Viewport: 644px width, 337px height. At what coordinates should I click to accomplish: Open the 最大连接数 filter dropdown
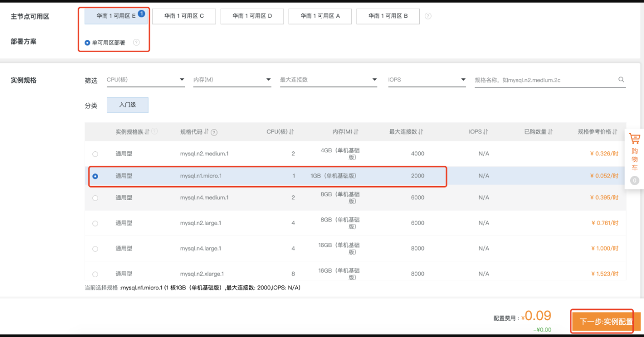pos(328,80)
